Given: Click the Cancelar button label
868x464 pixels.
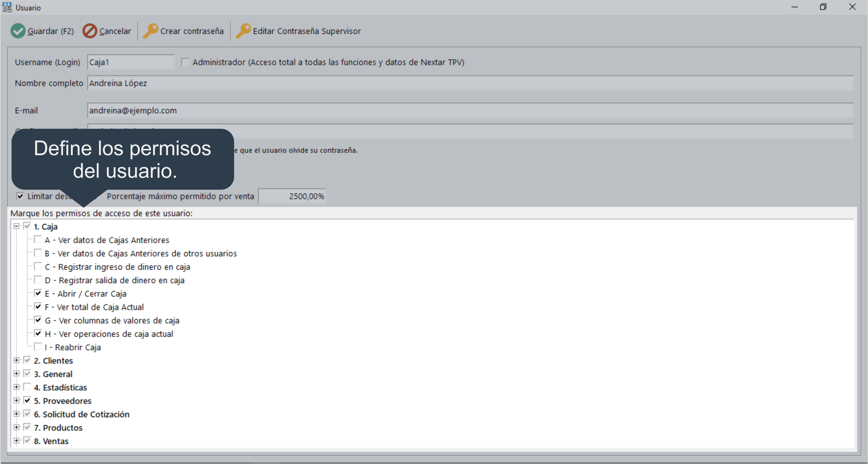Looking at the screenshot, I should pyautogui.click(x=115, y=31).
